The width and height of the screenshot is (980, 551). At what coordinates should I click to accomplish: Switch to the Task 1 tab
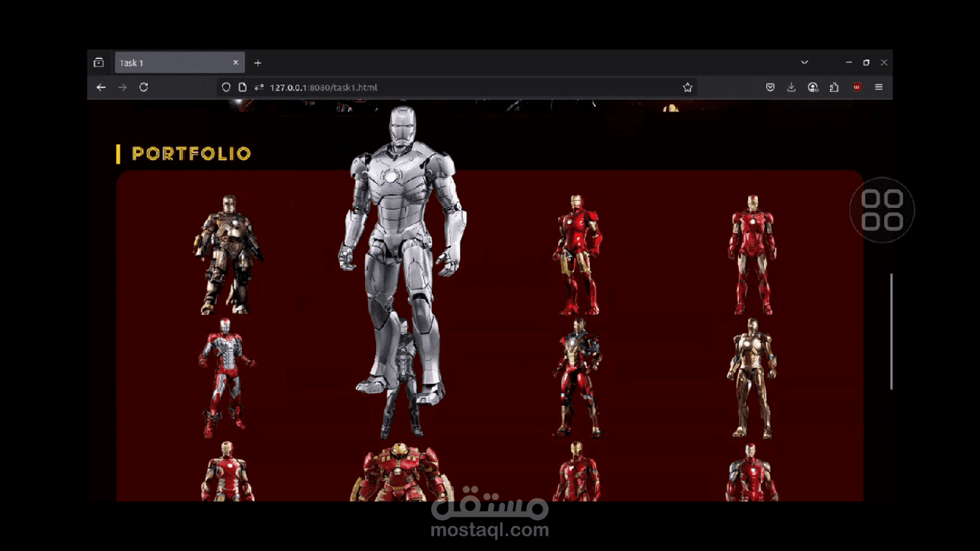[179, 63]
